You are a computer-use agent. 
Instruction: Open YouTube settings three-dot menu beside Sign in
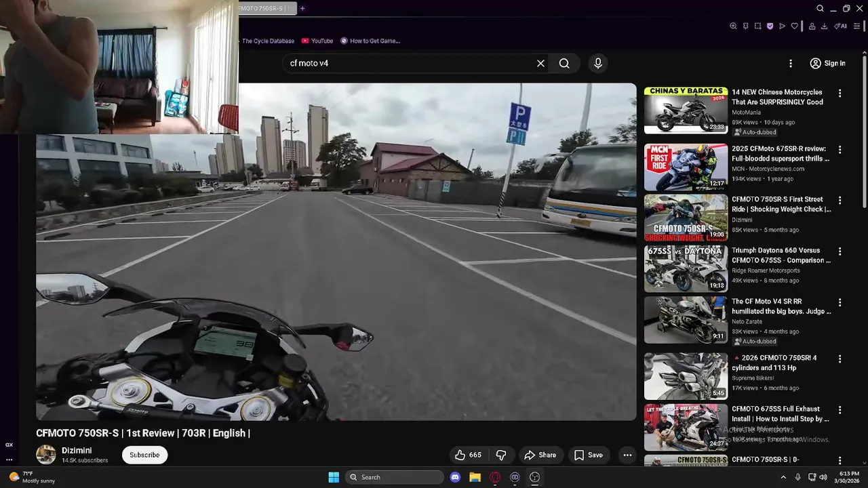(x=790, y=63)
